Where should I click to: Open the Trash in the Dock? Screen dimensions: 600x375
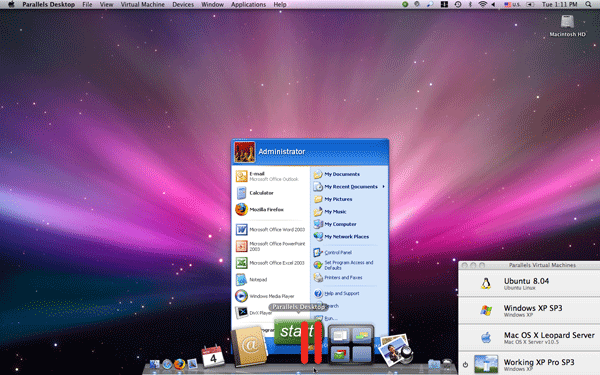click(x=447, y=363)
